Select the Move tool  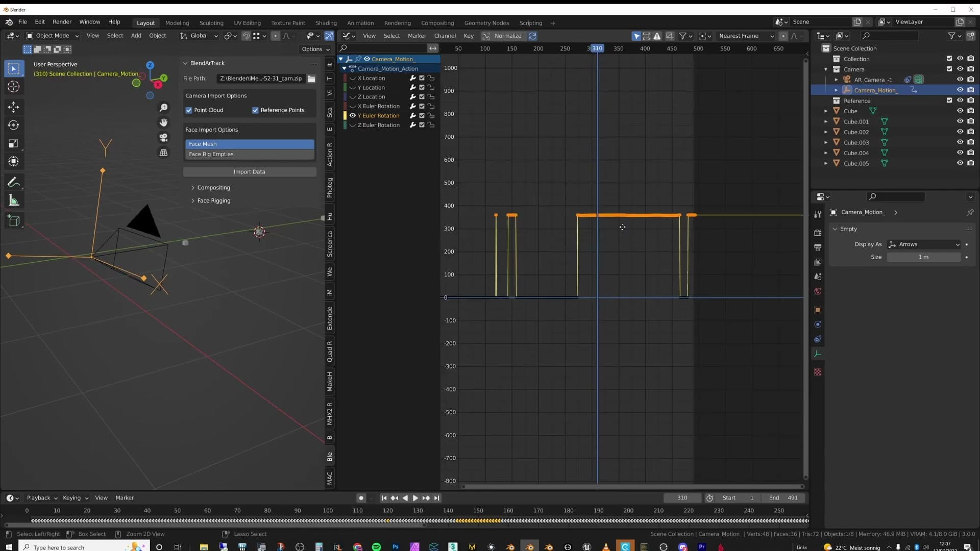click(14, 107)
